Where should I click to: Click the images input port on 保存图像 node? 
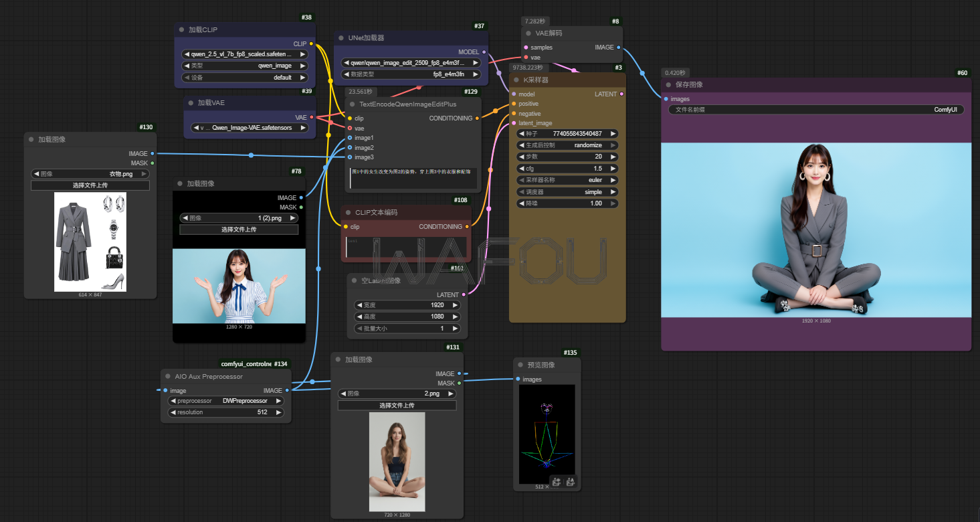pos(666,99)
